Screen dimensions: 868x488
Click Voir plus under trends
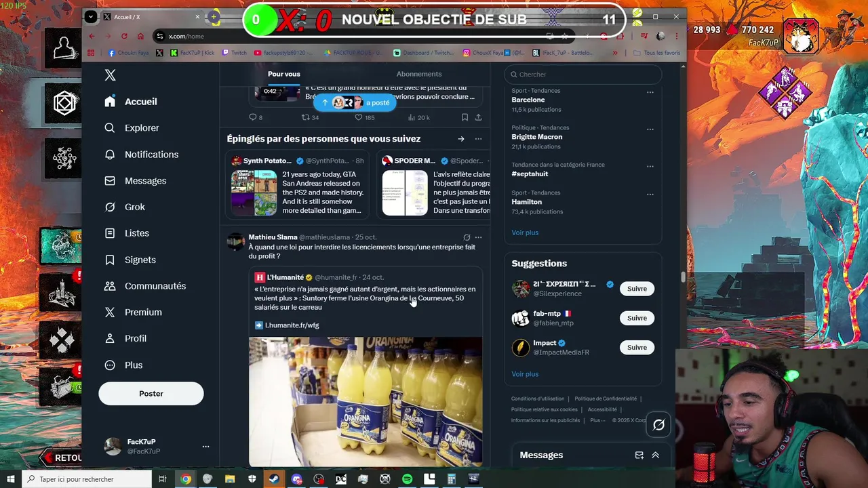point(525,232)
